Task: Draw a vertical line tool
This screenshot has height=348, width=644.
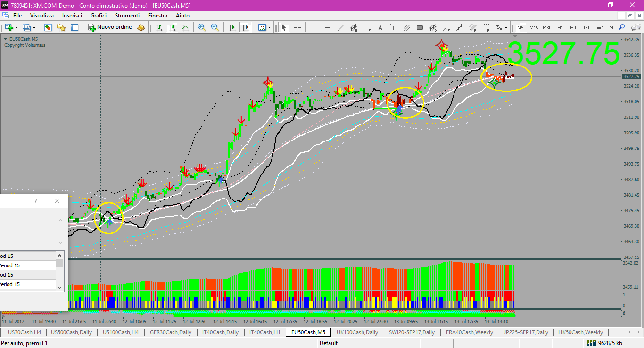Action: point(314,27)
